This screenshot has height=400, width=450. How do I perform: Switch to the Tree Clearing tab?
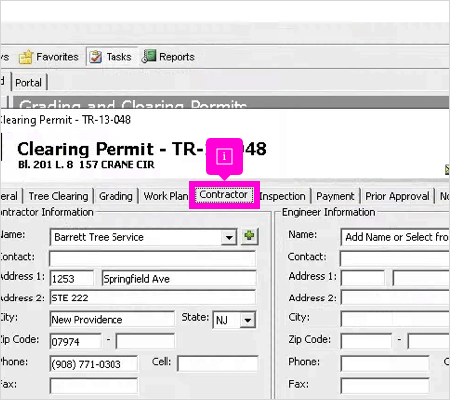pos(58,196)
